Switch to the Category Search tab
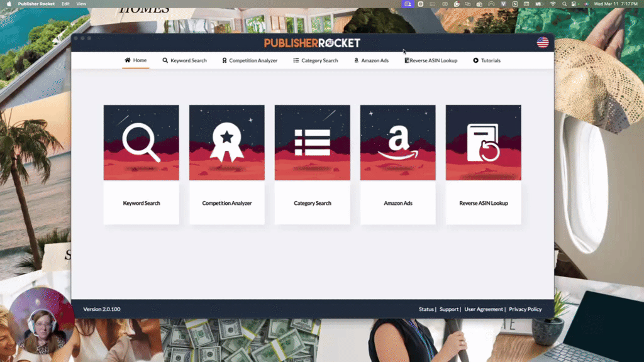Viewport: 644px width, 362px height. pos(316,60)
